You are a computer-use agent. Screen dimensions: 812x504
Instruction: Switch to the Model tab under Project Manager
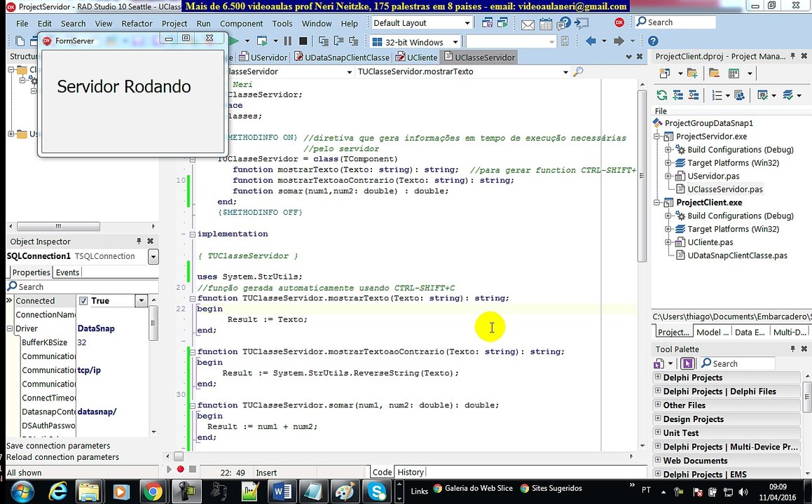tap(712, 332)
